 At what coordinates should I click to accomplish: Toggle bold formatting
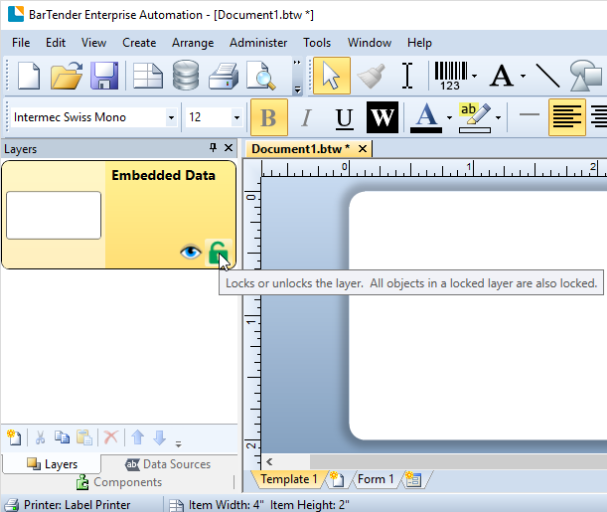(269, 117)
